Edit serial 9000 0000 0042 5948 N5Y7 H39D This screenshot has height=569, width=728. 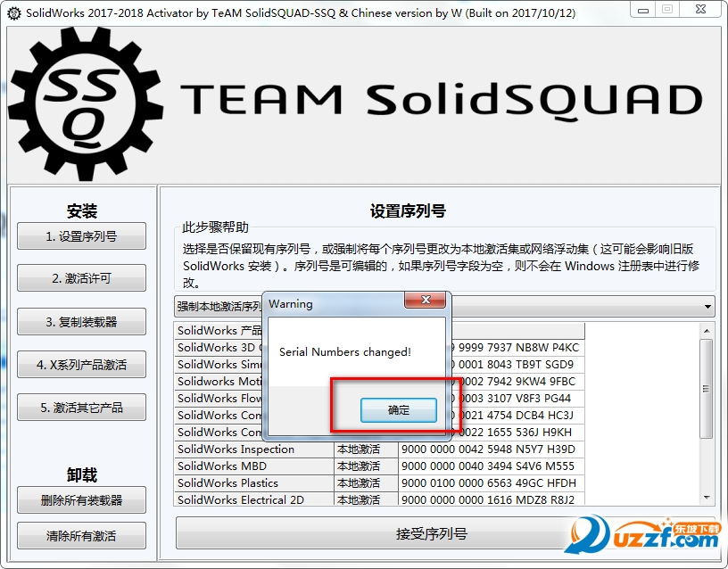pos(492,449)
